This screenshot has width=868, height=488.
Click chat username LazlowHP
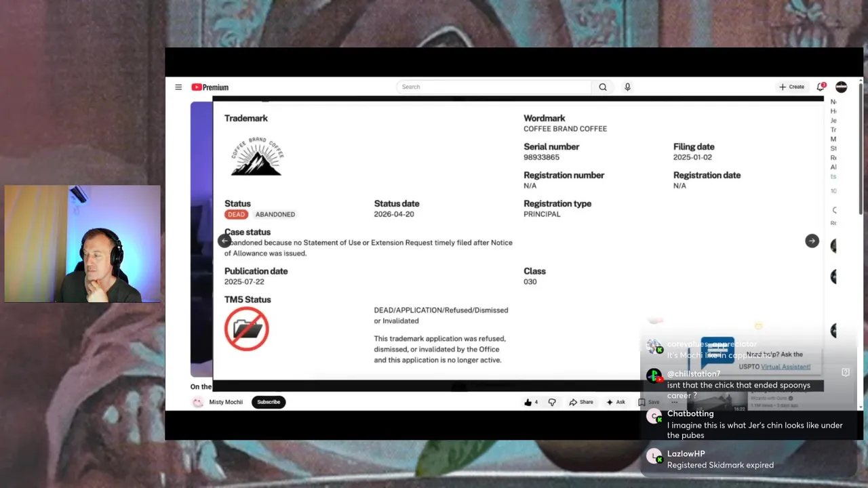(686, 453)
